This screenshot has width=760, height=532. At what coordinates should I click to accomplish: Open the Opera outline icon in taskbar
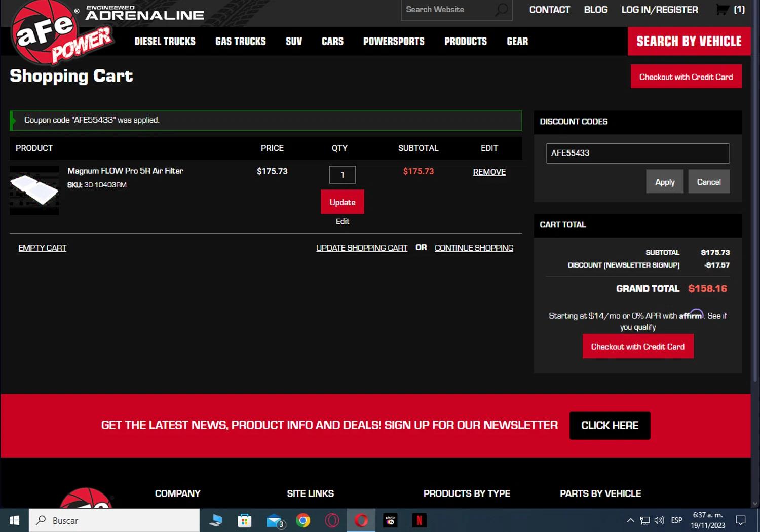point(332,520)
